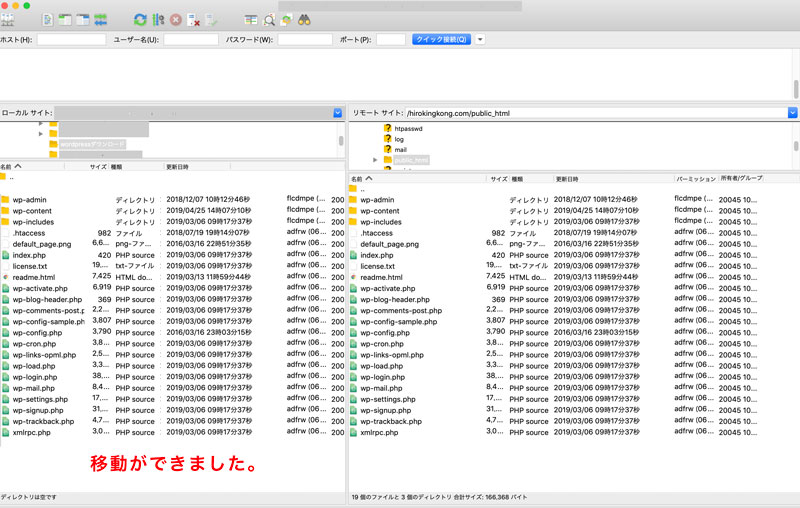The width and height of the screenshot is (800, 508).
Task: Toggle processing of the transfer queue
Action: (158, 20)
